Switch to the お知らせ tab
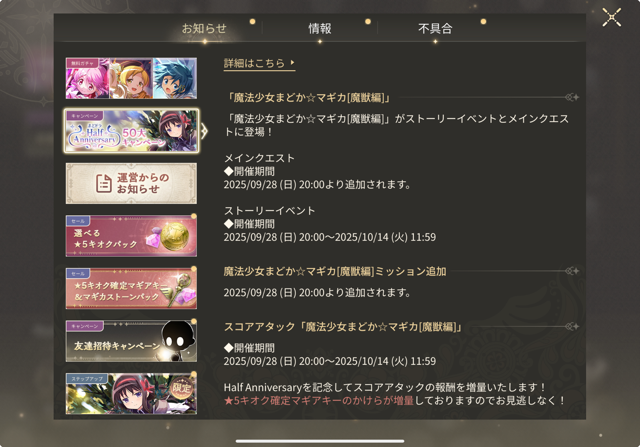640x447 pixels. point(204,29)
